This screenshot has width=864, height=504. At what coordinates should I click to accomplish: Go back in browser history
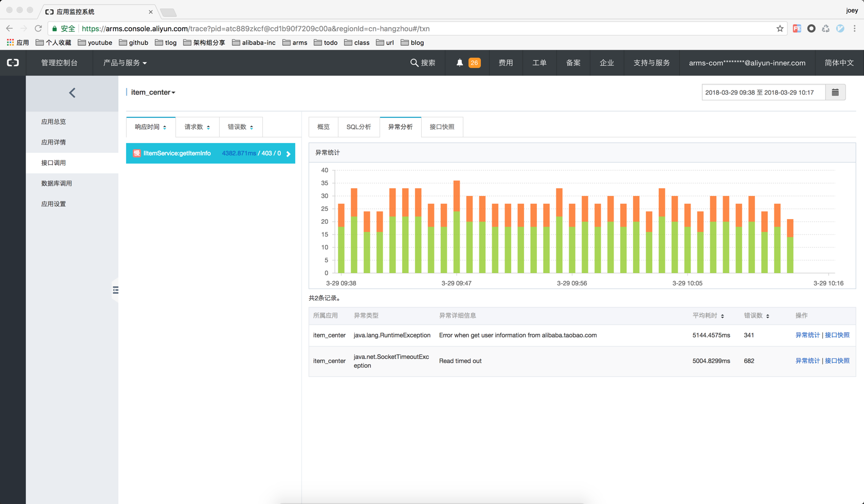pos(9,29)
